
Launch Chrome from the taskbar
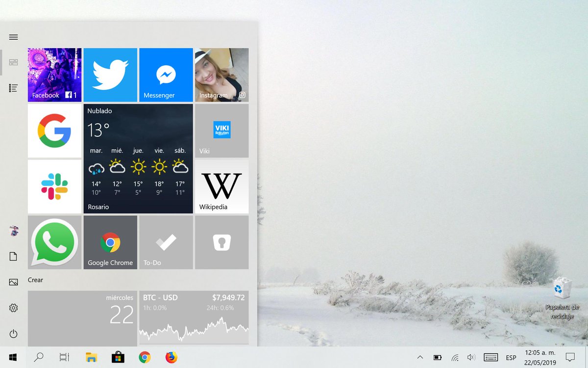(x=144, y=357)
